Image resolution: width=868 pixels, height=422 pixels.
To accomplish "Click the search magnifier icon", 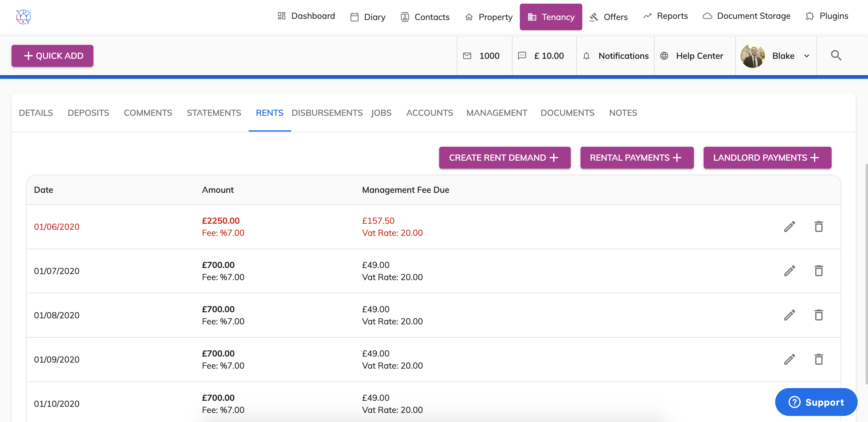I will tap(836, 55).
